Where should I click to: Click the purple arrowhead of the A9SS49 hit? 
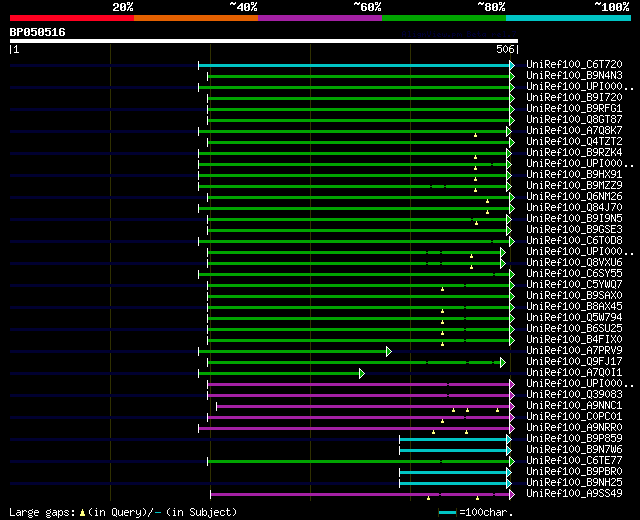[x=512, y=495]
